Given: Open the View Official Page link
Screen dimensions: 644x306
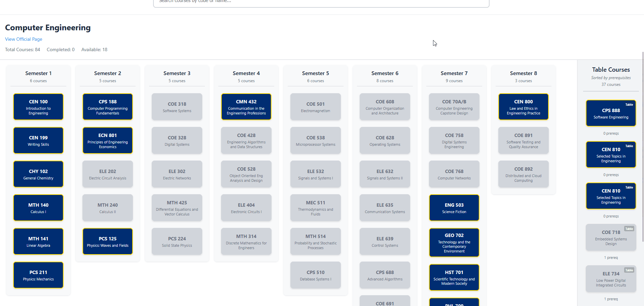Looking at the screenshot, I should 24,39.
